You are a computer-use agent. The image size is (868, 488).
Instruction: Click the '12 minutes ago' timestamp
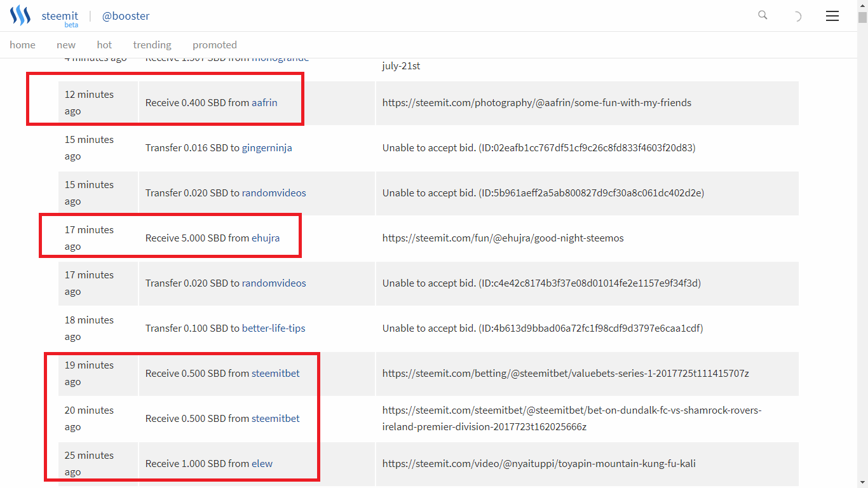point(89,102)
